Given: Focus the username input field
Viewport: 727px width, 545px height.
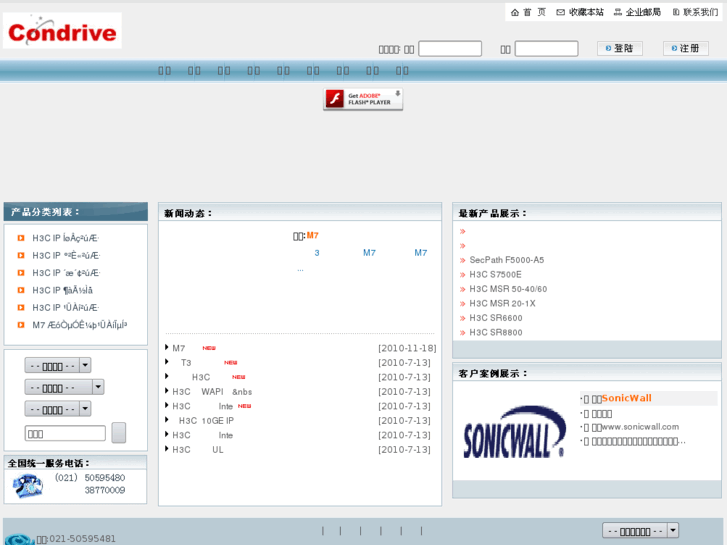Looking at the screenshot, I should (450, 49).
